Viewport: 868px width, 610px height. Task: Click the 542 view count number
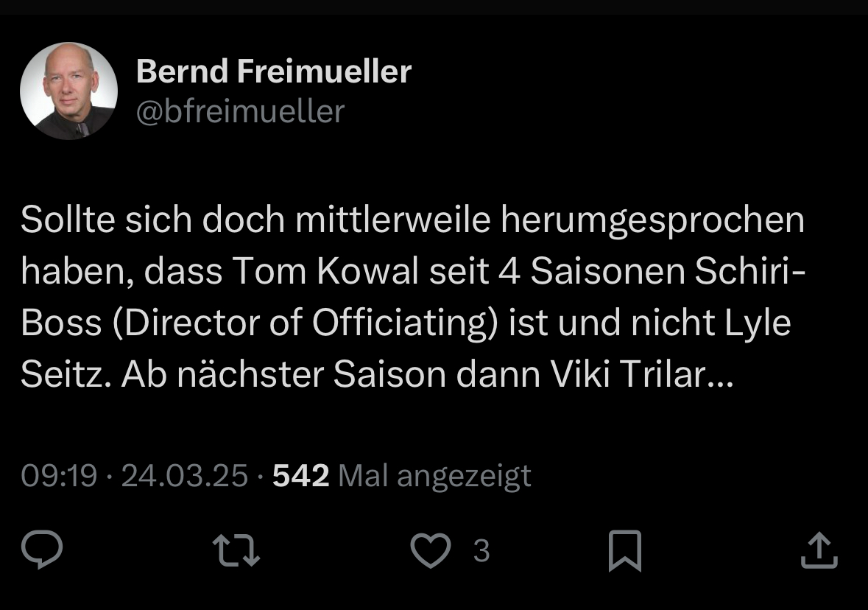(x=300, y=476)
